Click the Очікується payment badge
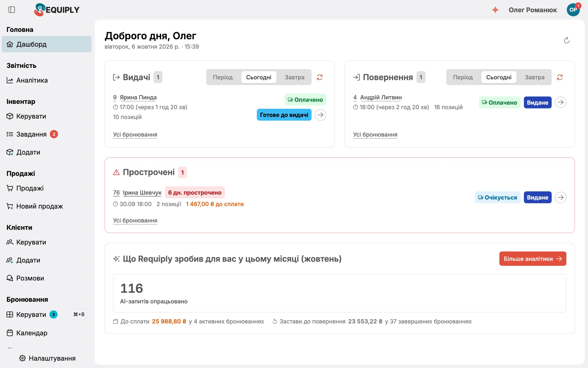Screen dimensions: 588x368 (x=497, y=197)
